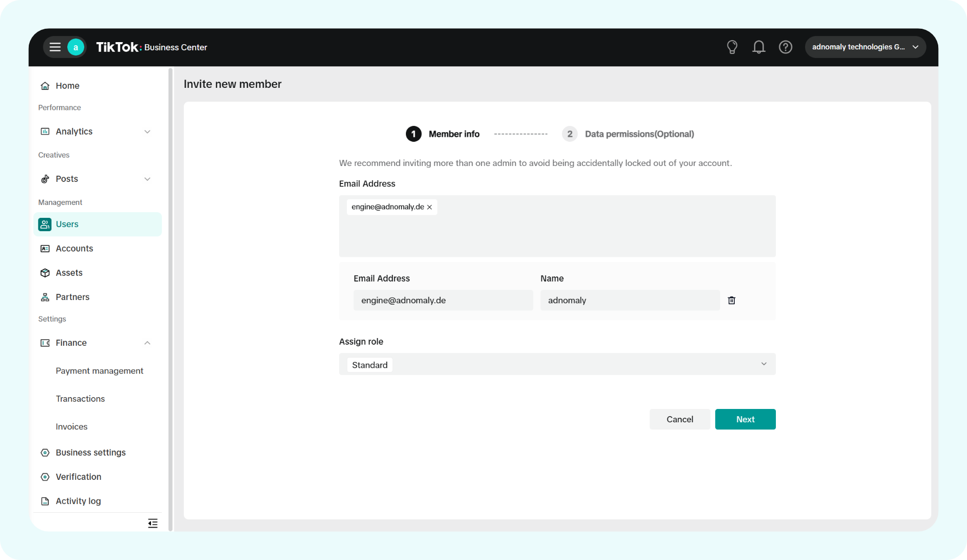Collapse the Finance menu section
The height and width of the screenshot is (560, 967).
(x=147, y=343)
